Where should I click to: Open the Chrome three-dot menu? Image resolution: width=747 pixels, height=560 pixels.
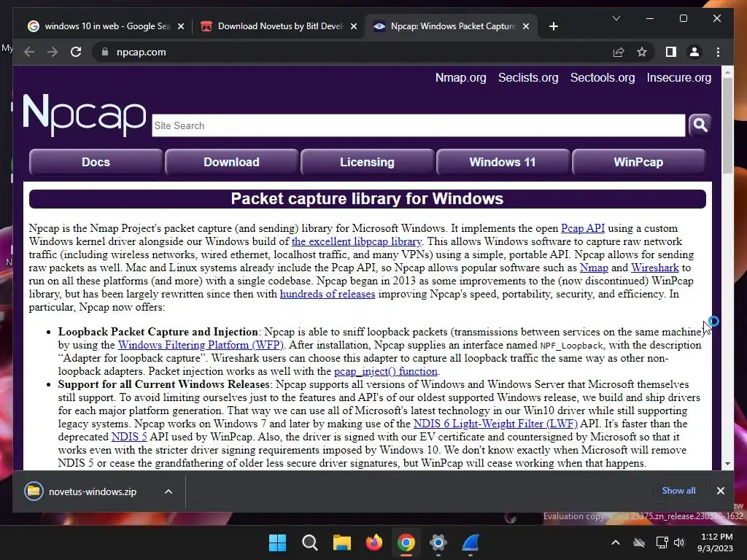718,52
